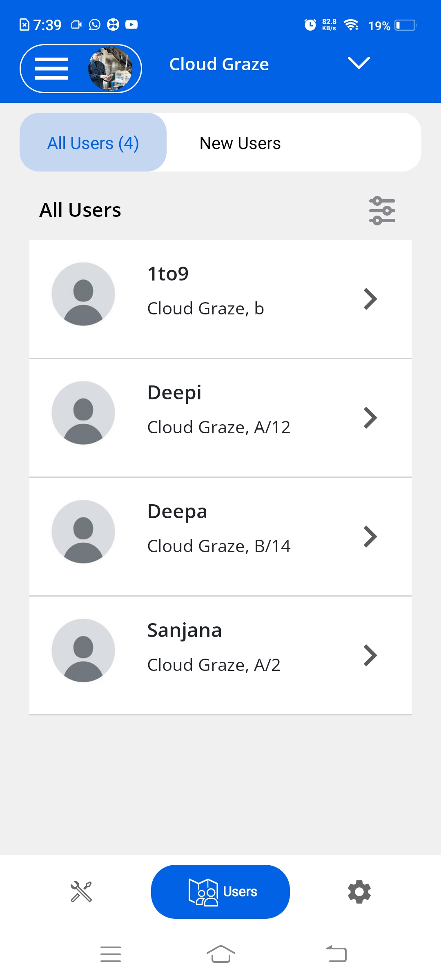Select the Deepa user name
Viewport: 441px width, 980px height.
pos(177,511)
